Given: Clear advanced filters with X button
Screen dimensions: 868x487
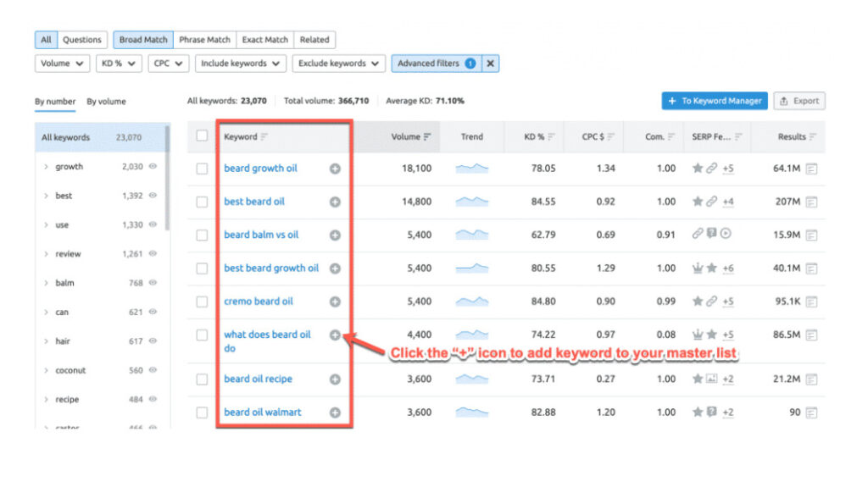Looking at the screenshot, I should (491, 64).
